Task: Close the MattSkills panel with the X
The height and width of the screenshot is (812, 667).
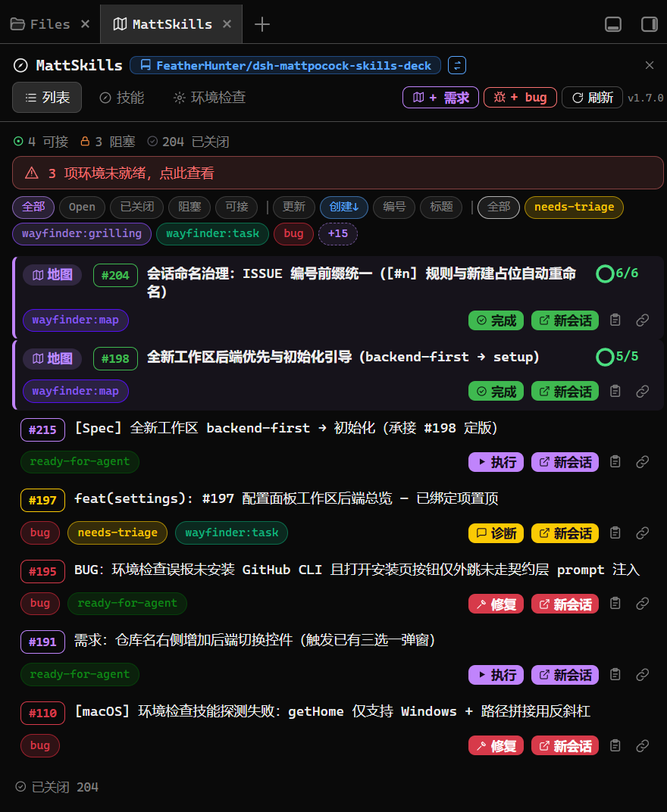Action: (650, 64)
